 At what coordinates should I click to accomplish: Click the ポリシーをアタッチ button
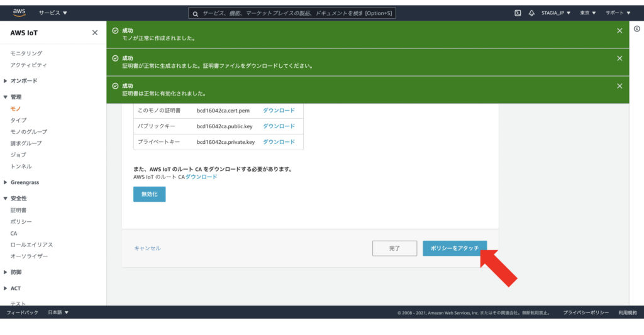454,248
